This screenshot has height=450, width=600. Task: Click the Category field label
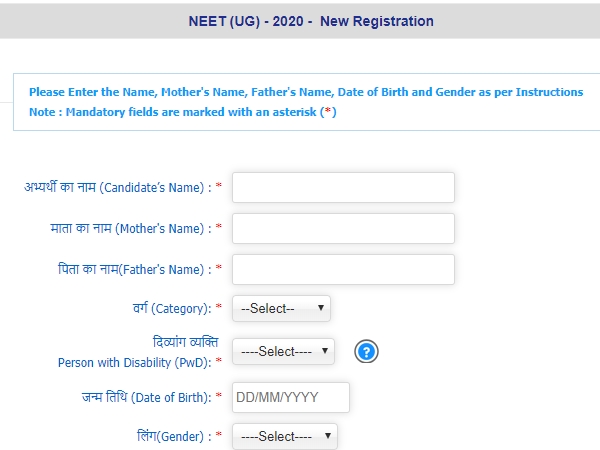pos(172,308)
